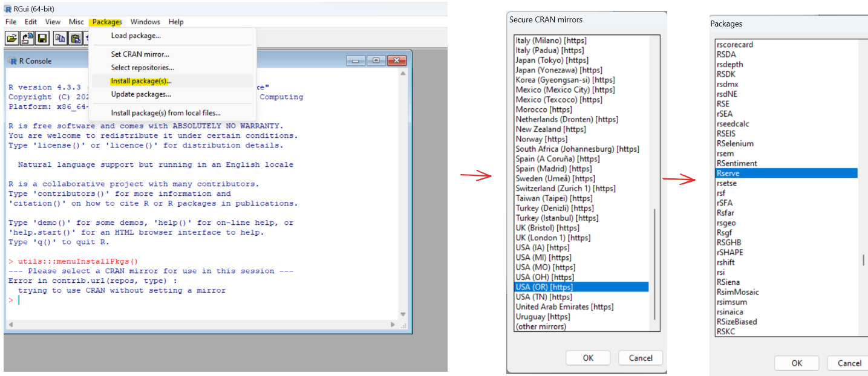Choose Install package(s) from local files...

pos(172,113)
